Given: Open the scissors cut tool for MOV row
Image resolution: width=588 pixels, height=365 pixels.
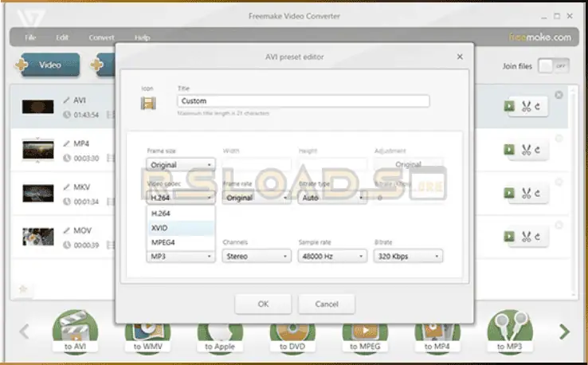Looking at the screenshot, I should pyautogui.click(x=526, y=237).
